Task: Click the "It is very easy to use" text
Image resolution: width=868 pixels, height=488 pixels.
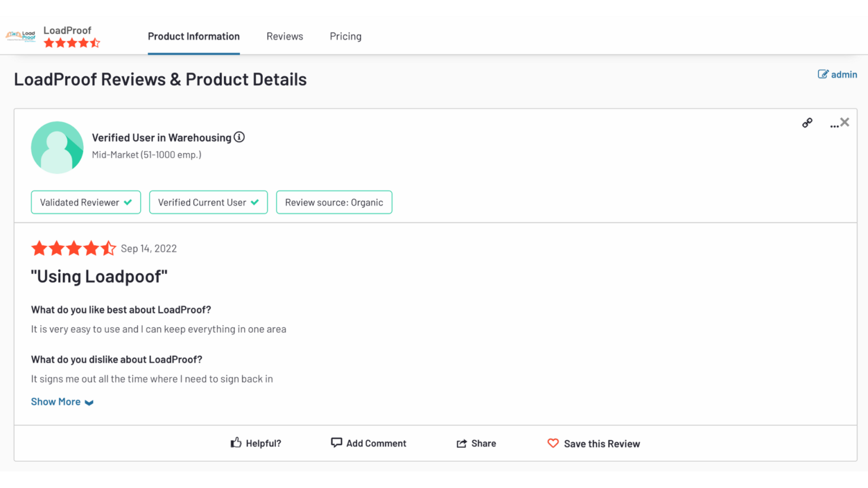Action: 159,329
